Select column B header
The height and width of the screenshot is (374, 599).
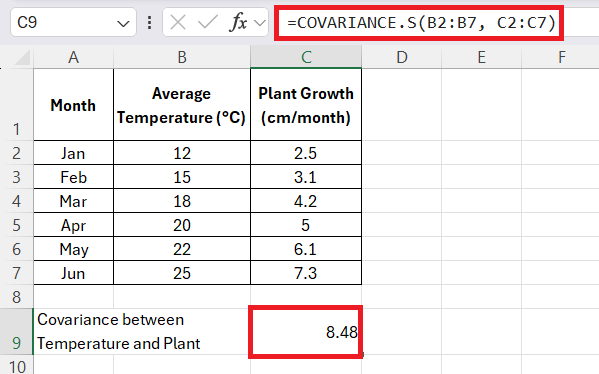182,57
